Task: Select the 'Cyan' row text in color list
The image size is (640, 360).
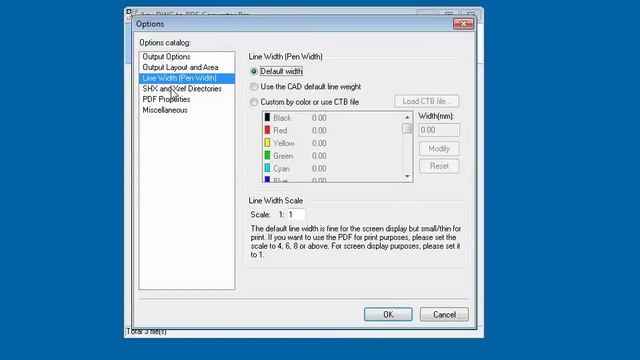Action: 281,169
